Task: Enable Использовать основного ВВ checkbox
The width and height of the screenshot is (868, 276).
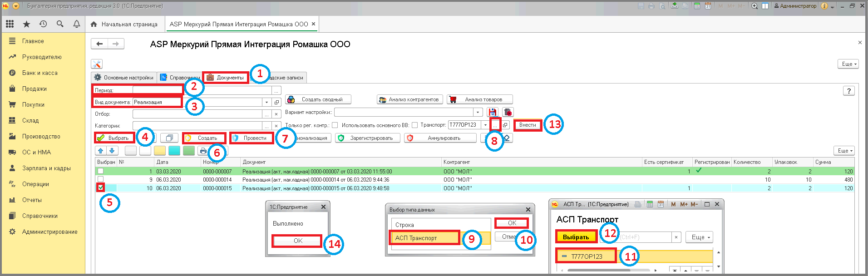Action: point(414,125)
